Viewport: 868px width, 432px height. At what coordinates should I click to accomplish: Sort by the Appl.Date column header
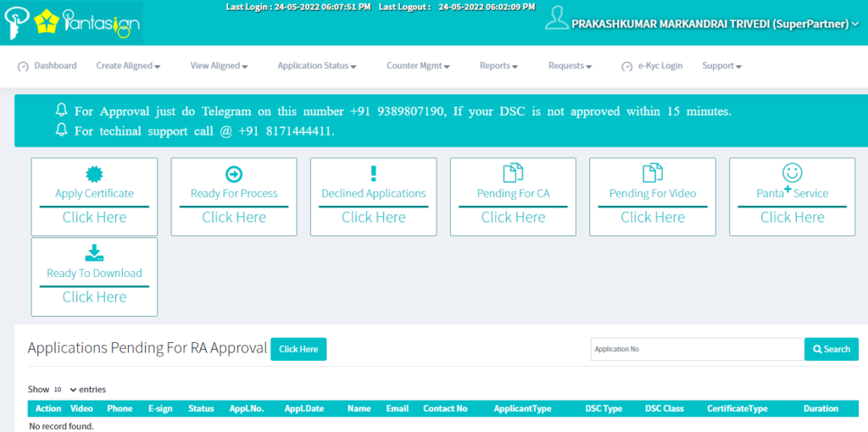point(304,409)
